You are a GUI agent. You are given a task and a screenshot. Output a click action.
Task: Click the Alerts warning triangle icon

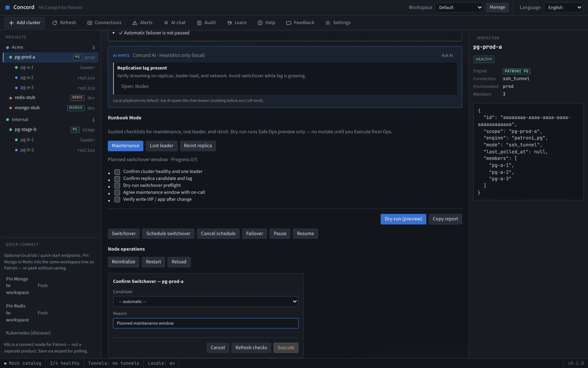(135, 23)
